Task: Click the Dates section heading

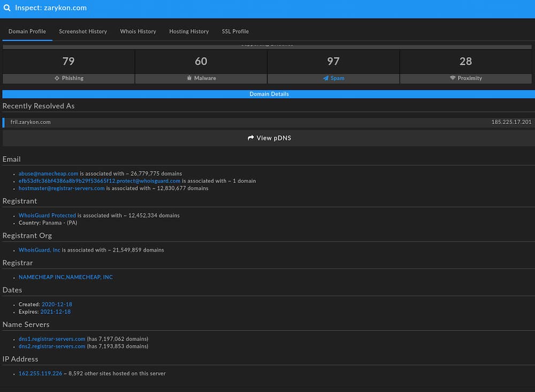Action: click(12, 290)
